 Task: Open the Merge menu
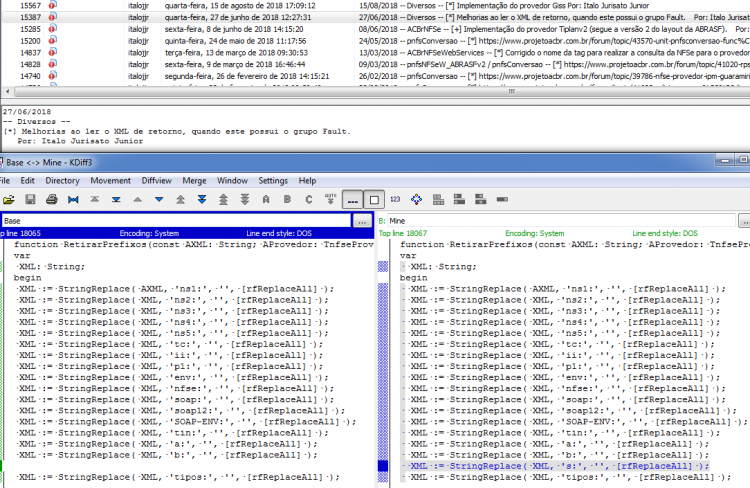coord(194,180)
